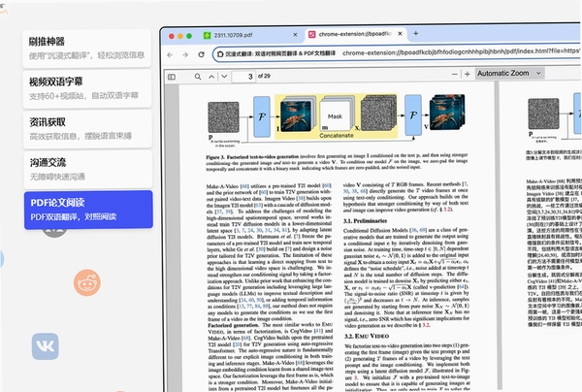Click the 'Concatenate' label in the figure
The width and height of the screenshot is (582, 392).
[337, 136]
